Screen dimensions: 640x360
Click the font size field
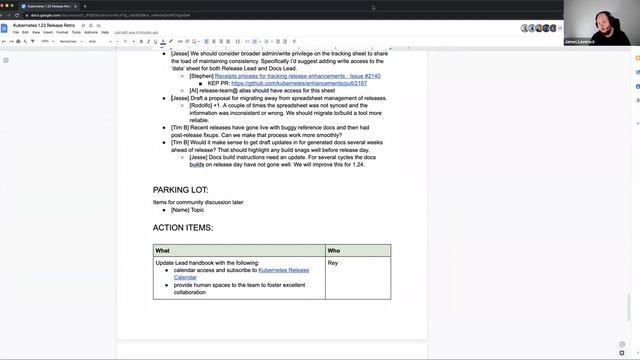point(125,42)
